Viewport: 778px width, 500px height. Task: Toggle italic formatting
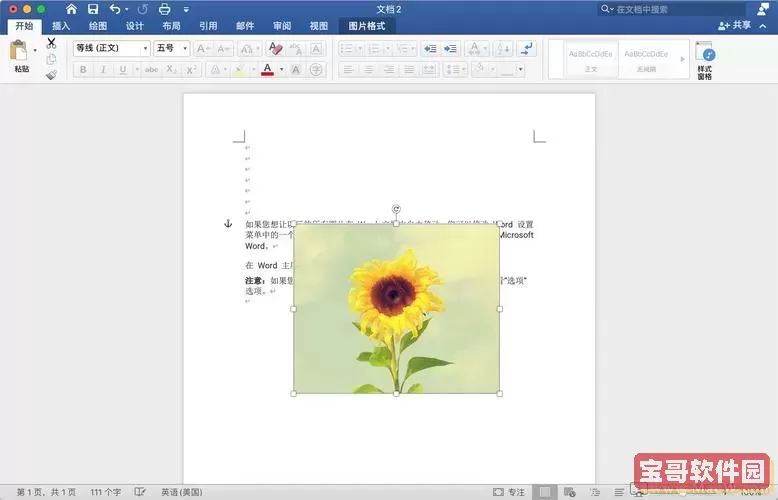tap(103, 70)
